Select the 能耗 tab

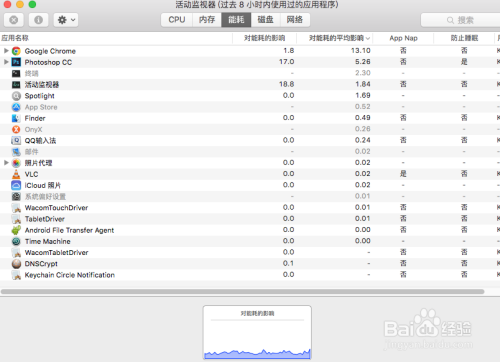click(236, 20)
